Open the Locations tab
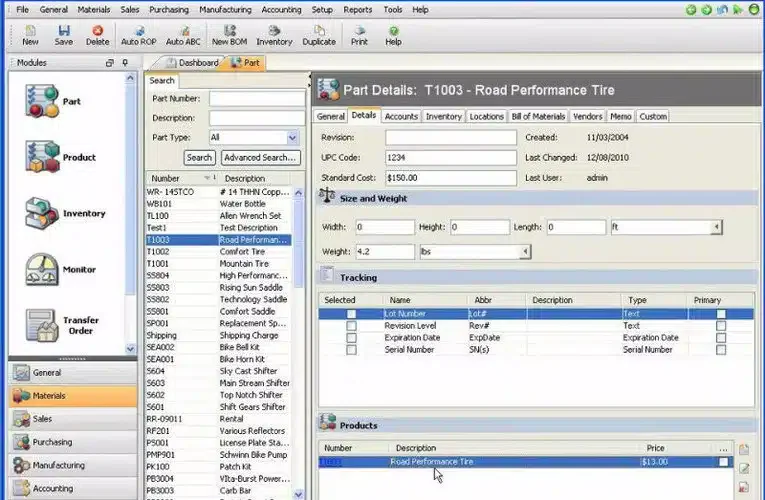 [x=486, y=117]
